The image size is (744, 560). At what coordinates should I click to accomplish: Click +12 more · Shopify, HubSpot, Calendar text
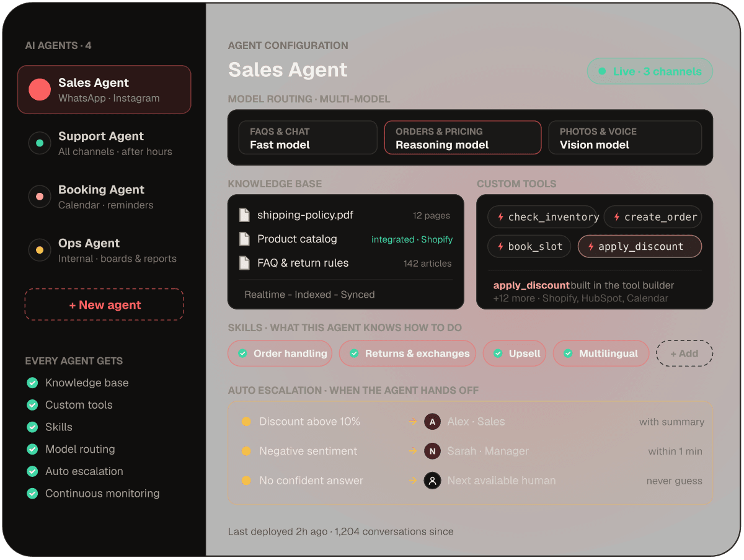tap(580, 298)
